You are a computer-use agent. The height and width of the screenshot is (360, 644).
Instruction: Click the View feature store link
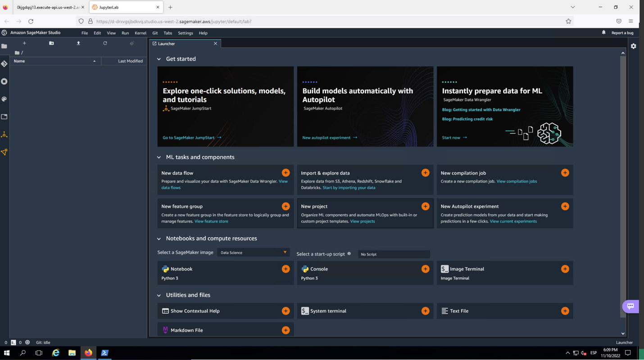[211, 221]
